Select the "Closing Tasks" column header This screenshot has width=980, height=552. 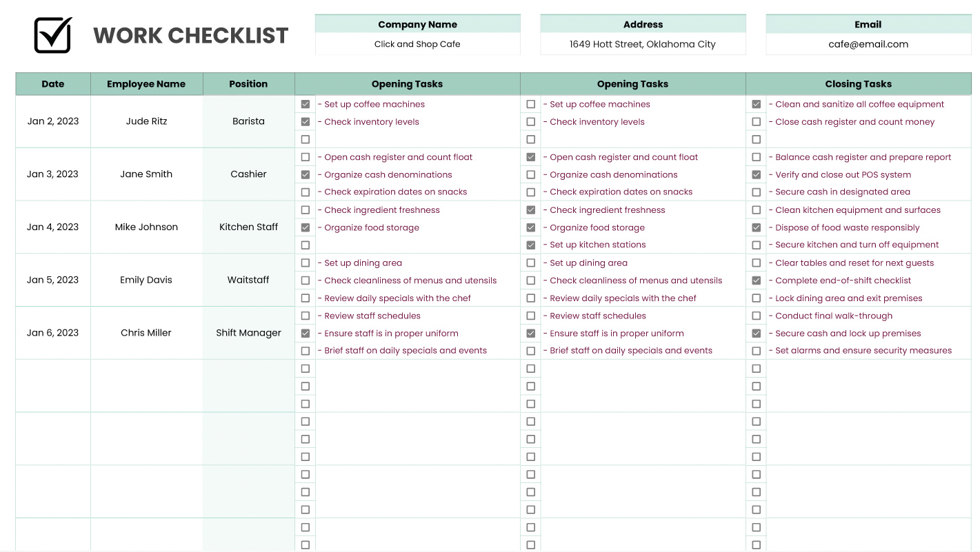pos(858,84)
